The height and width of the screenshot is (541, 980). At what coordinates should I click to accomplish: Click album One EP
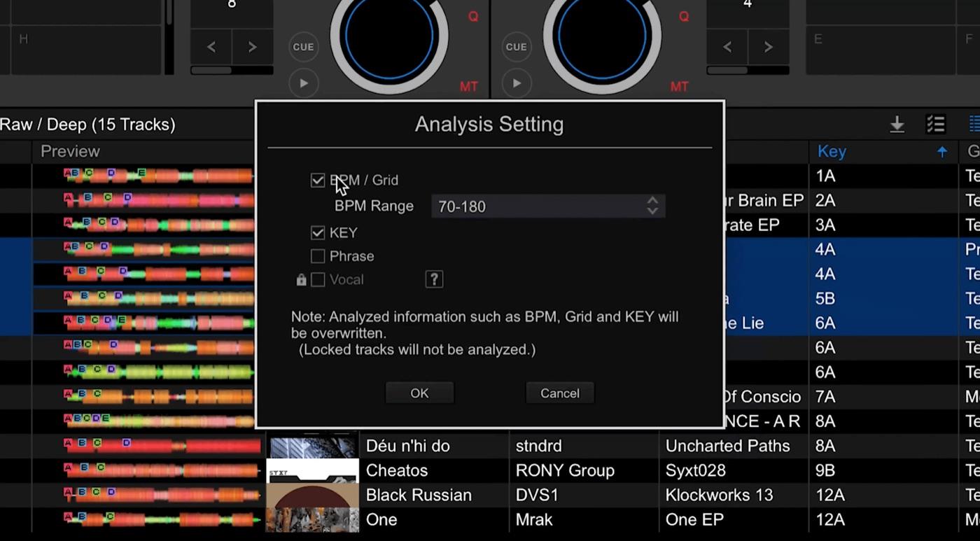(694, 519)
